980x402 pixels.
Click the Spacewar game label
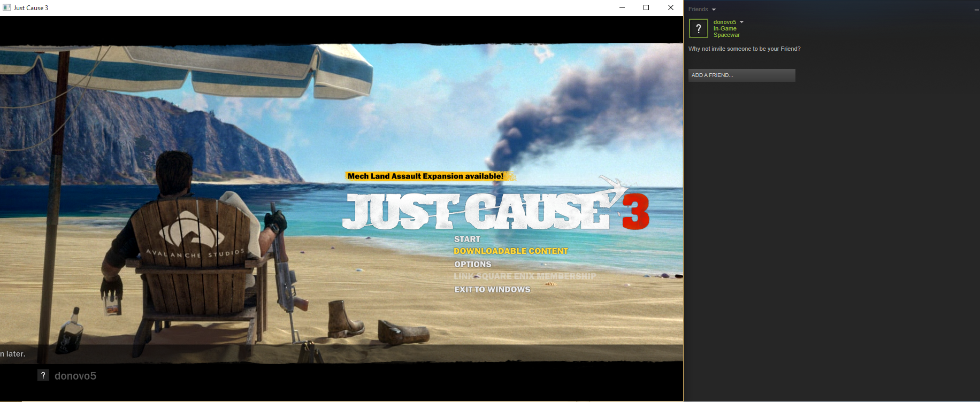point(726,35)
